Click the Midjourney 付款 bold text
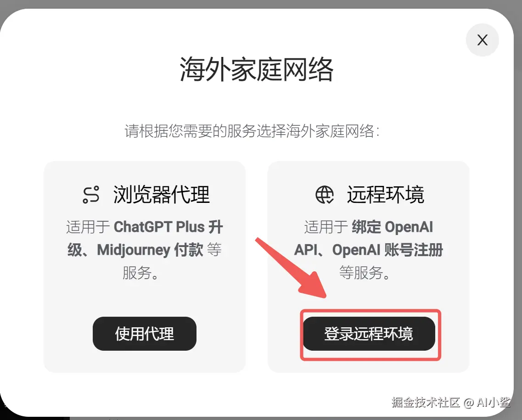 150,250
